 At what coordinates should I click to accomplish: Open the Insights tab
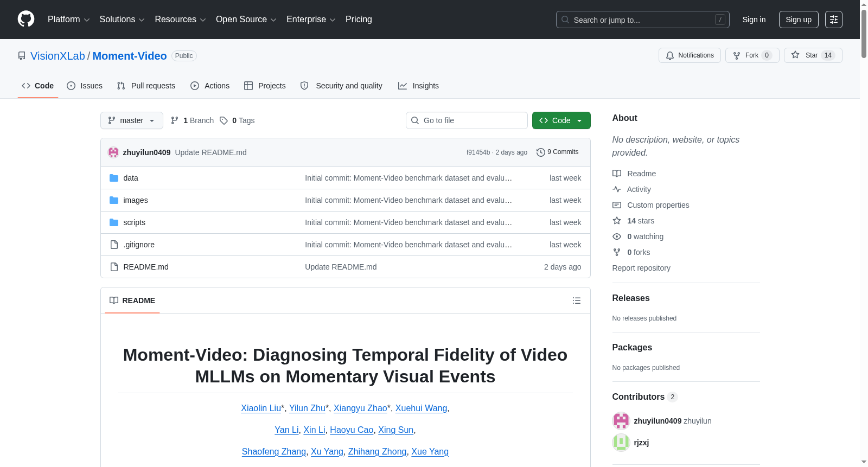tap(418, 86)
